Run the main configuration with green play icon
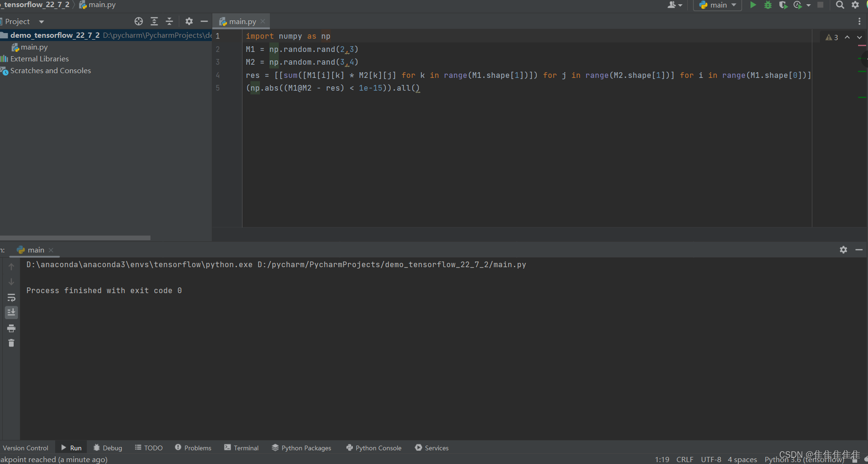 753,5
